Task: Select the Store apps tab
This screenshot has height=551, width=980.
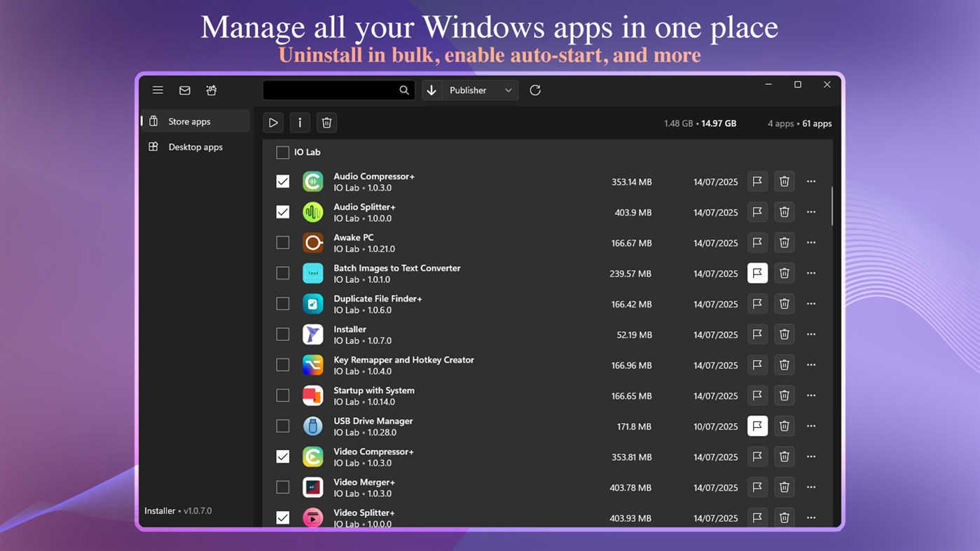Action: coord(191,120)
